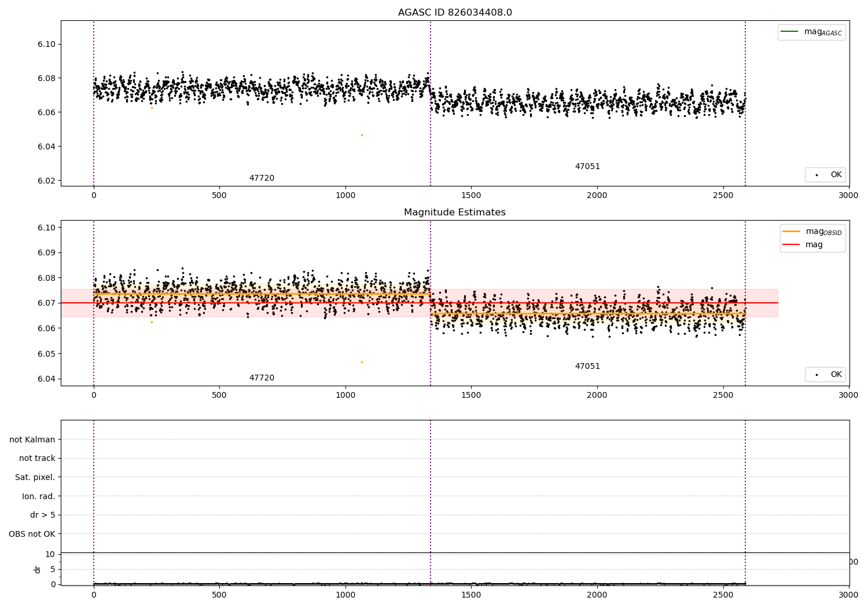Viewport: 868px width, 608px height.
Task: Click the AGASC ID 826034408.0 plot title
Action: coord(455,13)
